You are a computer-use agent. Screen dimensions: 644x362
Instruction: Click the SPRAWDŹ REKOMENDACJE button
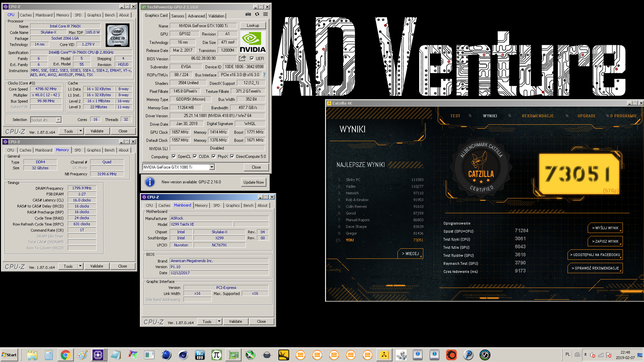[595, 268]
